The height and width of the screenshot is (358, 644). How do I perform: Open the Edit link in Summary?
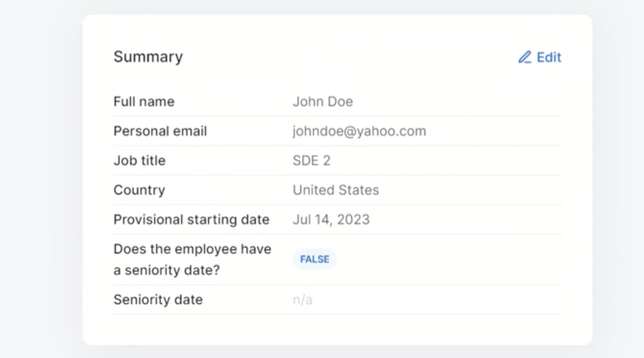(540, 57)
